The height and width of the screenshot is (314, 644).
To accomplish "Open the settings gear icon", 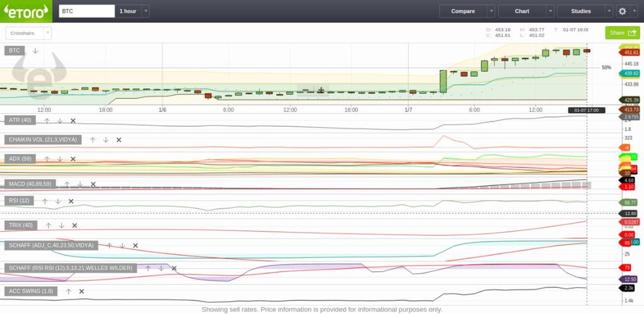I will pyautogui.click(x=623, y=11).
